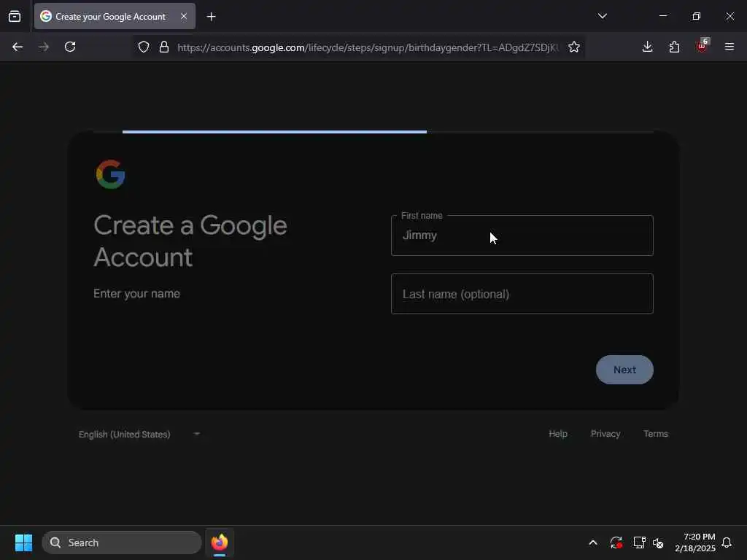Minimize the Firefox window
This screenshot has width=747, height=560.
coord(662,16)
